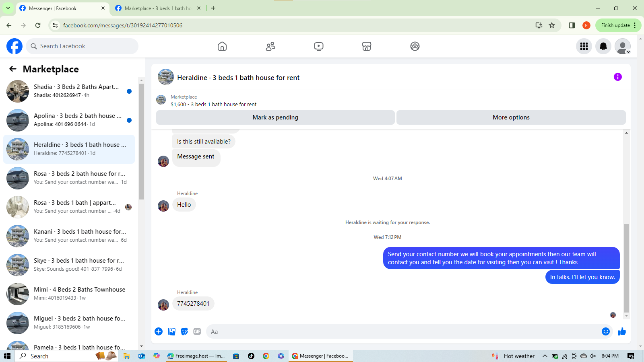Open the Video icon in top navigation
644x362 pixels.
pyautogui.click(x=318, y=46)
